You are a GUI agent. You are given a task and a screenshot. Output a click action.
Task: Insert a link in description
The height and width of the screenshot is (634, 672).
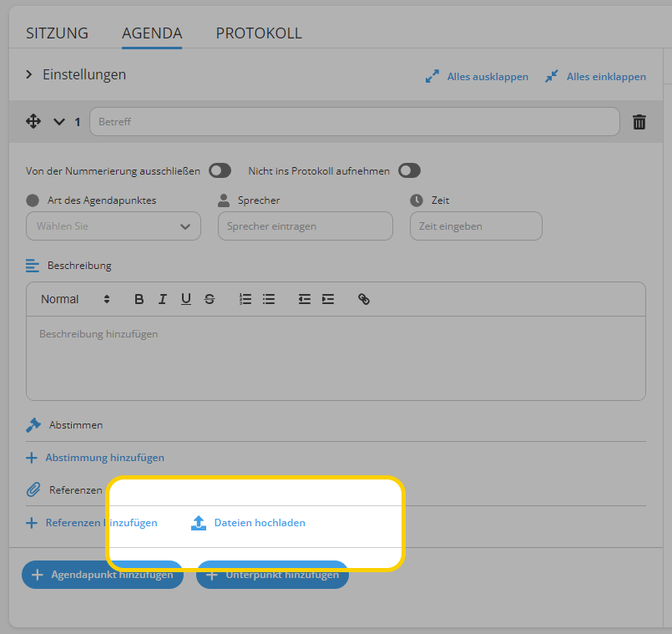click(x=364, y=299)
